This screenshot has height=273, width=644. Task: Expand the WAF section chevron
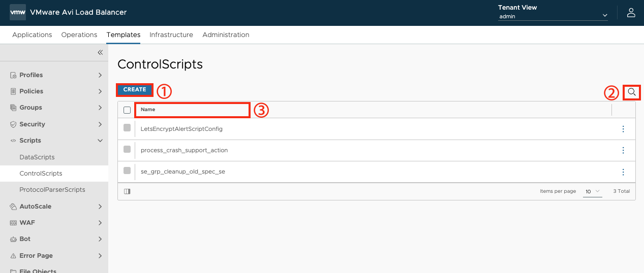pyautogui.click(x=100, y=223)
